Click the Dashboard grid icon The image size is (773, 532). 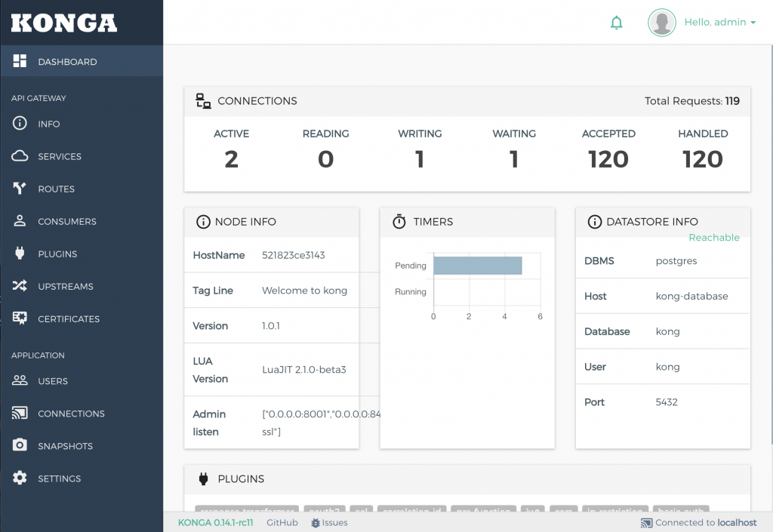[20, 61]
